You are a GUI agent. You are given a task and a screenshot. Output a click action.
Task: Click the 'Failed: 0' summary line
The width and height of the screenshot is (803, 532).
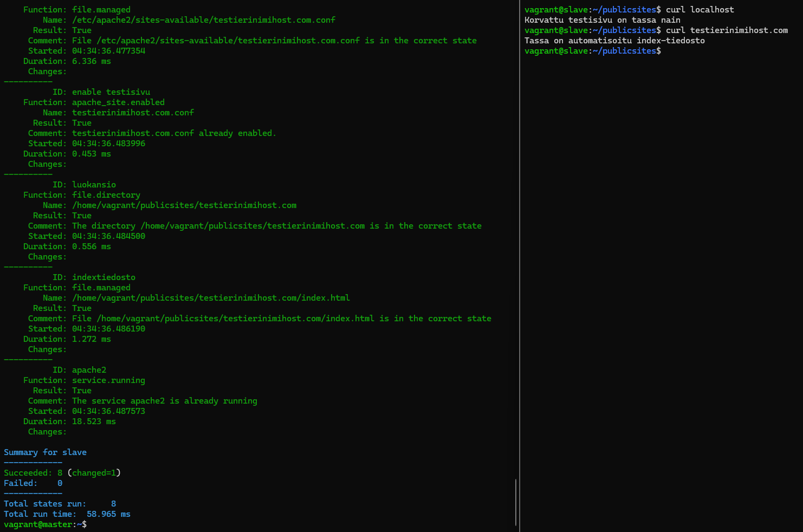[33, 483]
